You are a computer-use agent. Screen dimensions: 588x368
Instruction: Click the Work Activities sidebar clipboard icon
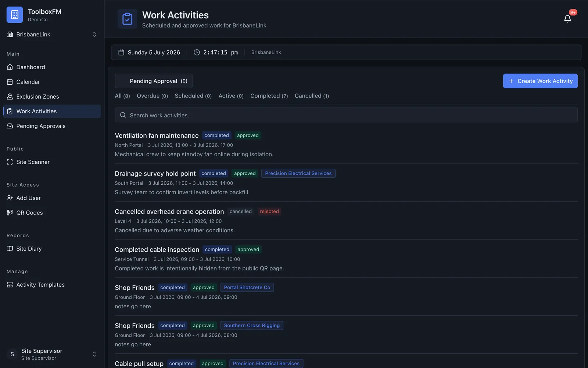pyautogui.click(x=10, y=111)
